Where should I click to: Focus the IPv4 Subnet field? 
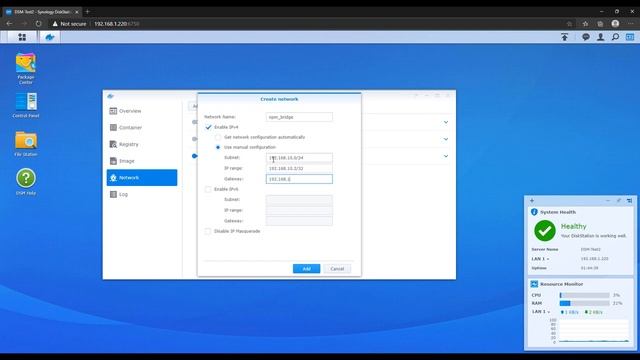click(x=299, y=158)
